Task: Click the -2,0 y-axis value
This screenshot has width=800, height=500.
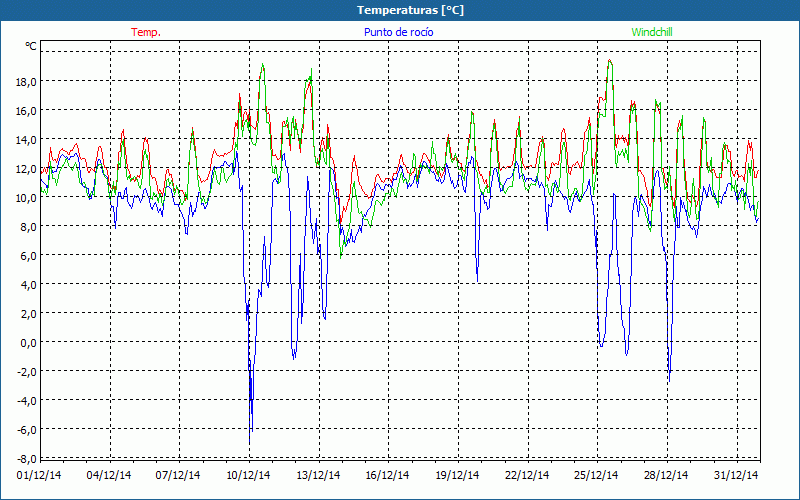Action: click(x=27, y=371)
